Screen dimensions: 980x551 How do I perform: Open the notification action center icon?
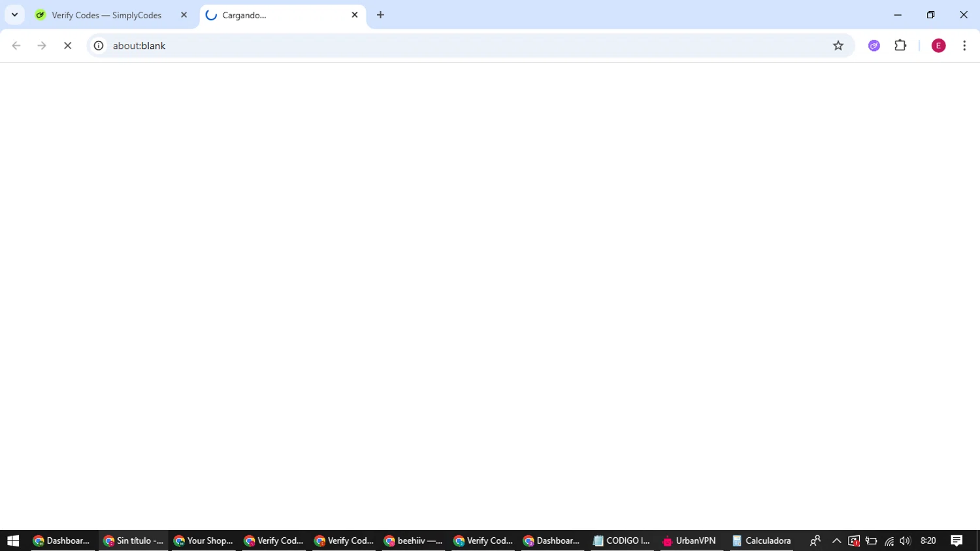(956, 541)
